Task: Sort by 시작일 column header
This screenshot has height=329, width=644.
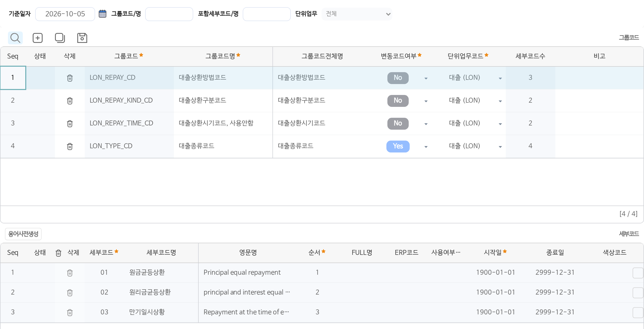Action: point(495,252)
